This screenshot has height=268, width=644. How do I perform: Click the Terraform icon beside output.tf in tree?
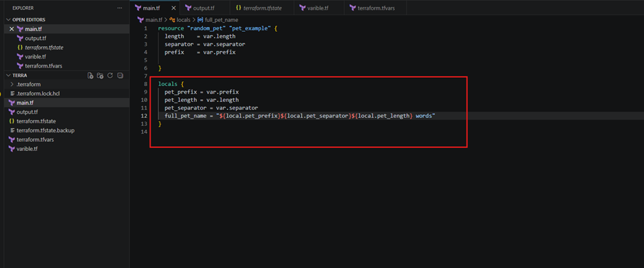pos(12,112)
